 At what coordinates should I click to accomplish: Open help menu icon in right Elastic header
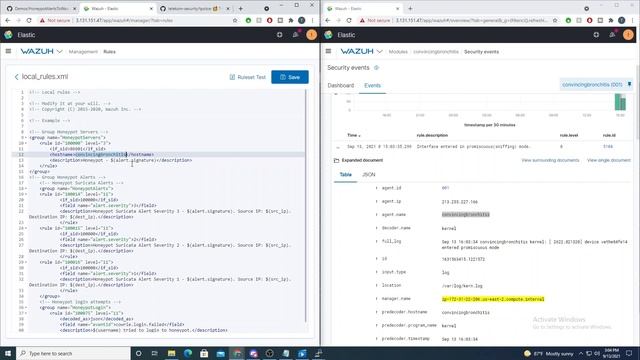tap(596, 35)
